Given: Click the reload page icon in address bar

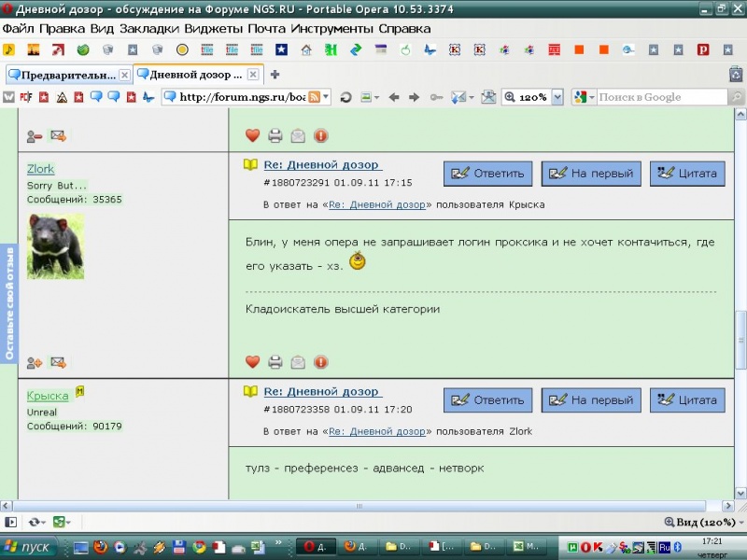Looking at the screenshot, I should pos(345,97).
